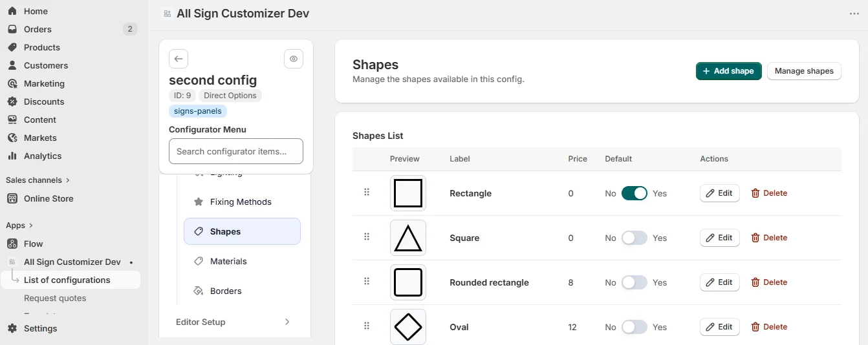Click the Rectangle preview thumbnail
Viewport: 868px width, 345px height.
pos(408,193)
